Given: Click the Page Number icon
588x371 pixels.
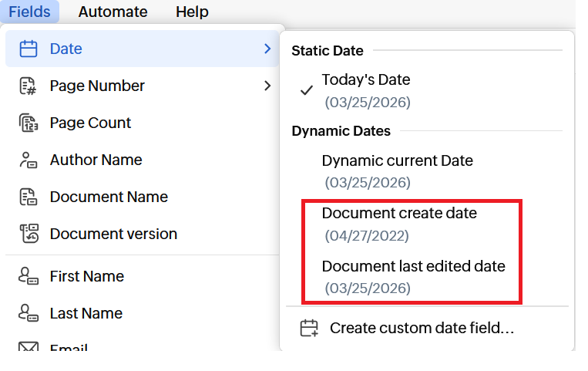Looking at the screenshot, I should click(x=29, y=86).
